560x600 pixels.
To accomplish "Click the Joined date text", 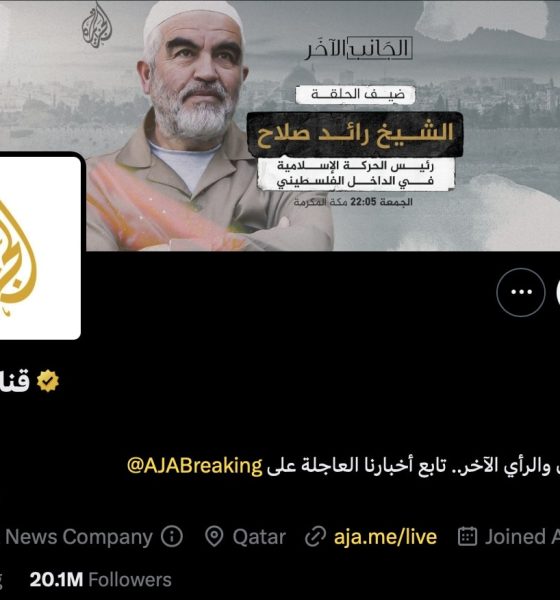I will click(522, 536).
